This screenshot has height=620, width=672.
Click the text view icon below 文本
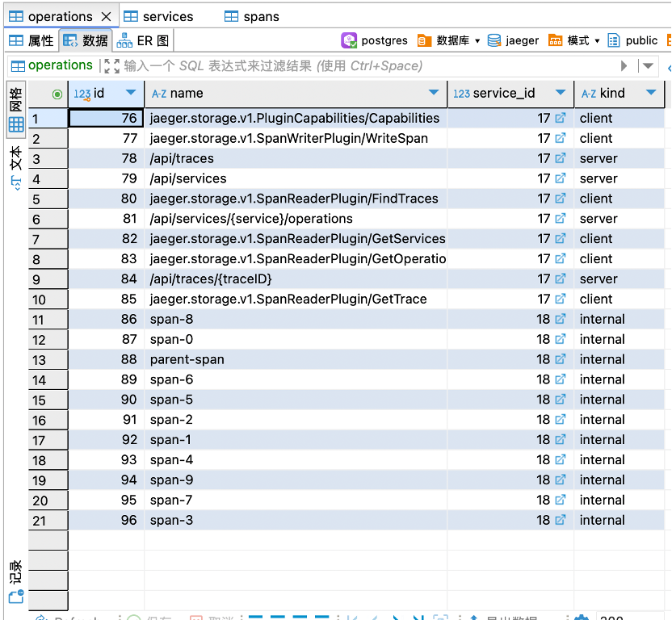pyautogui.click(x=16, y=183)
